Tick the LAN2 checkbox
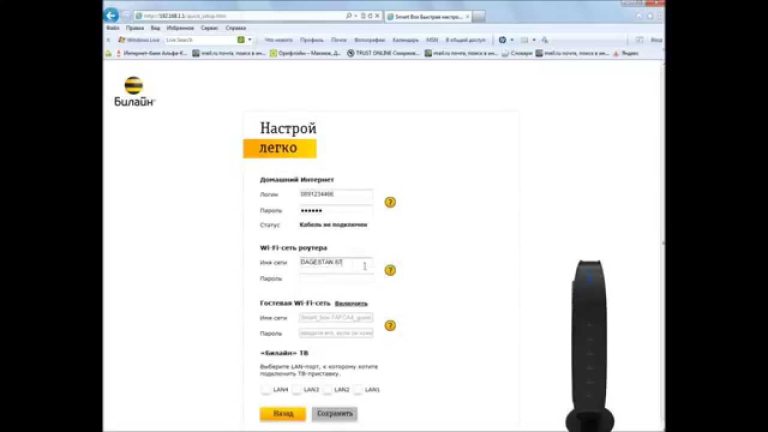768x432 pixels. (x=327, y=389)
